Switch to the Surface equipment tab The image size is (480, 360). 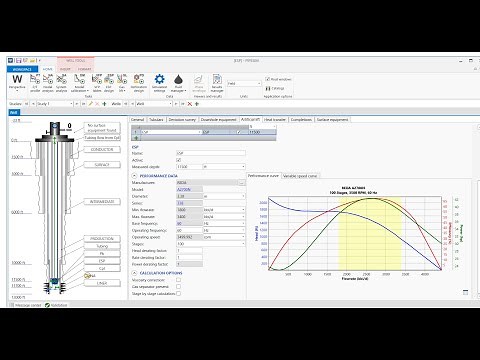pyautogui.click(x=332, y=120)
